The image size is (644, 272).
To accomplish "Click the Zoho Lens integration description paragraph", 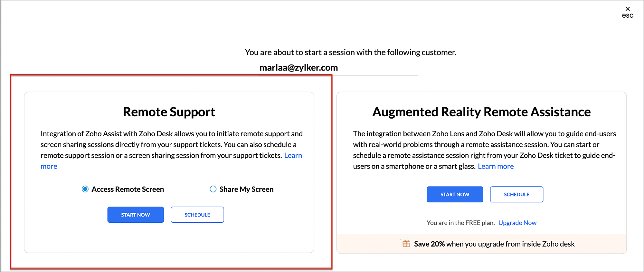I will (x=484, y=144).
